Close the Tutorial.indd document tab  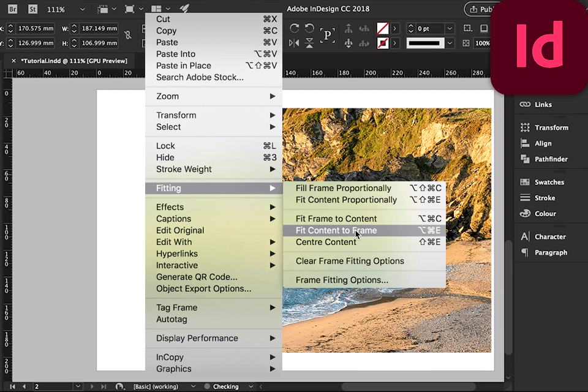pos(13,61)
